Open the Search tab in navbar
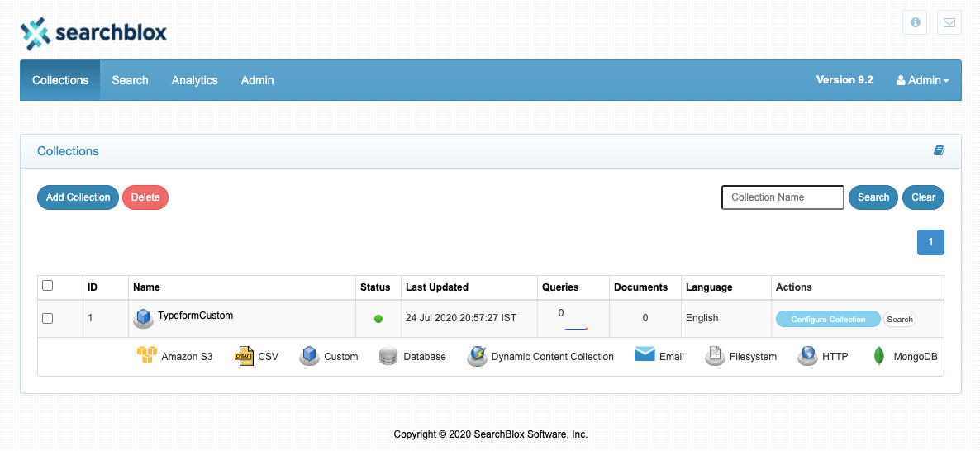980x451 pixels. click(130, 80)
